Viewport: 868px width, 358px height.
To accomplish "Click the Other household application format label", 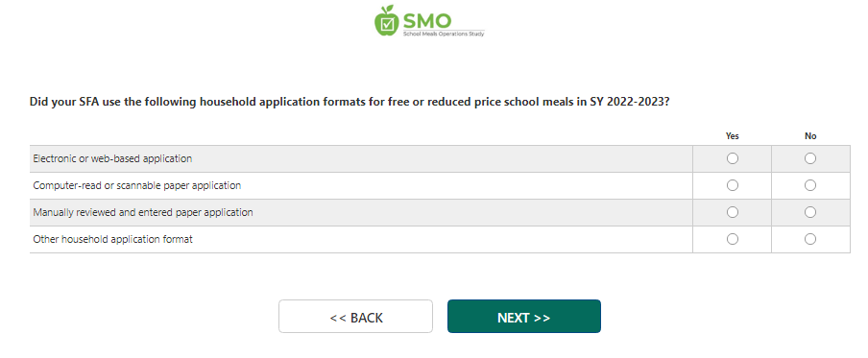I will [x=113, y=239].
